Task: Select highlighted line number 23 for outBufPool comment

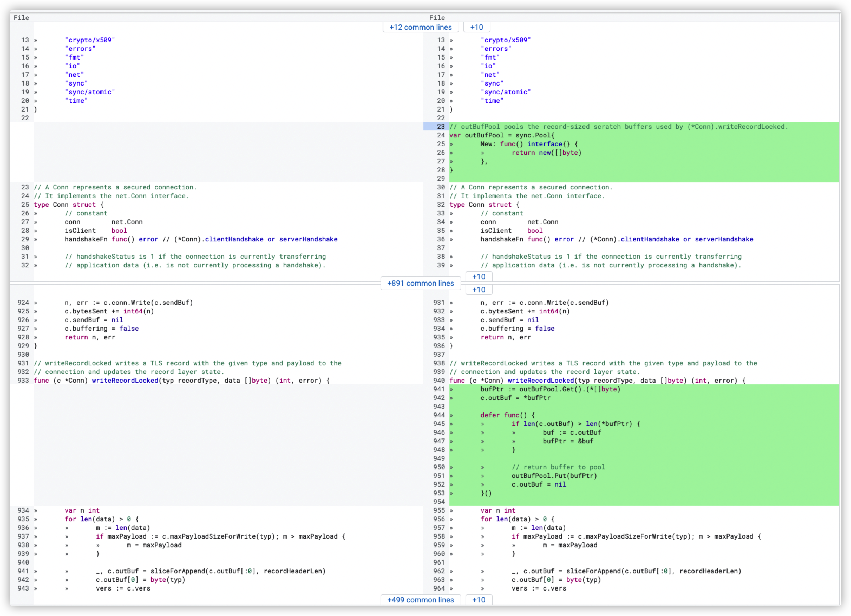Action: click(x=441, y=126)
